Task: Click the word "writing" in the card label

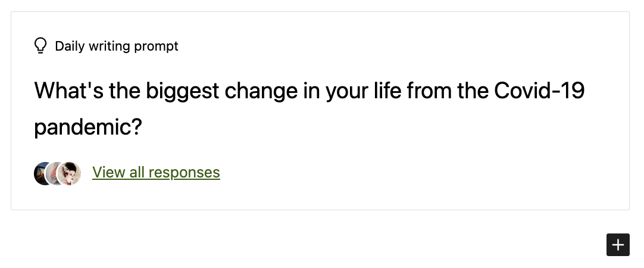Action: click(x=110, y=46)
